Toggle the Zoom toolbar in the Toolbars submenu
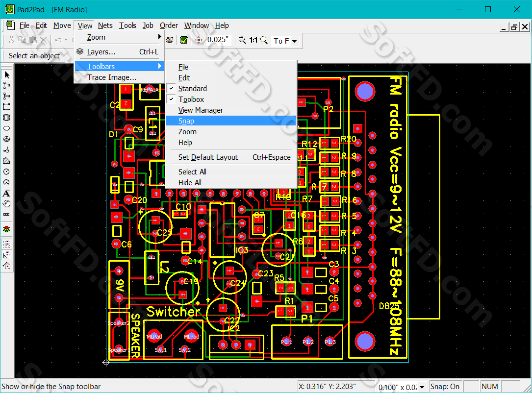 (x=231, y=132)
